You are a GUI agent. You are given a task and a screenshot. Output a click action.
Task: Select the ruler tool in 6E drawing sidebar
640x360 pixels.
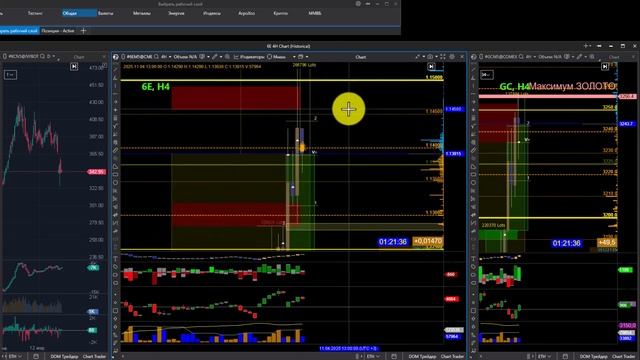[x=116, y=151]
